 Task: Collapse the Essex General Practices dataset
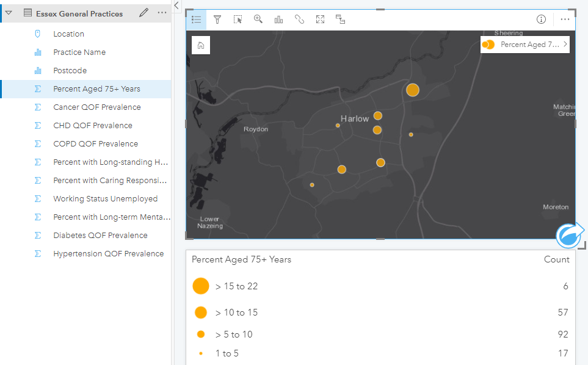tap(9, 13)
